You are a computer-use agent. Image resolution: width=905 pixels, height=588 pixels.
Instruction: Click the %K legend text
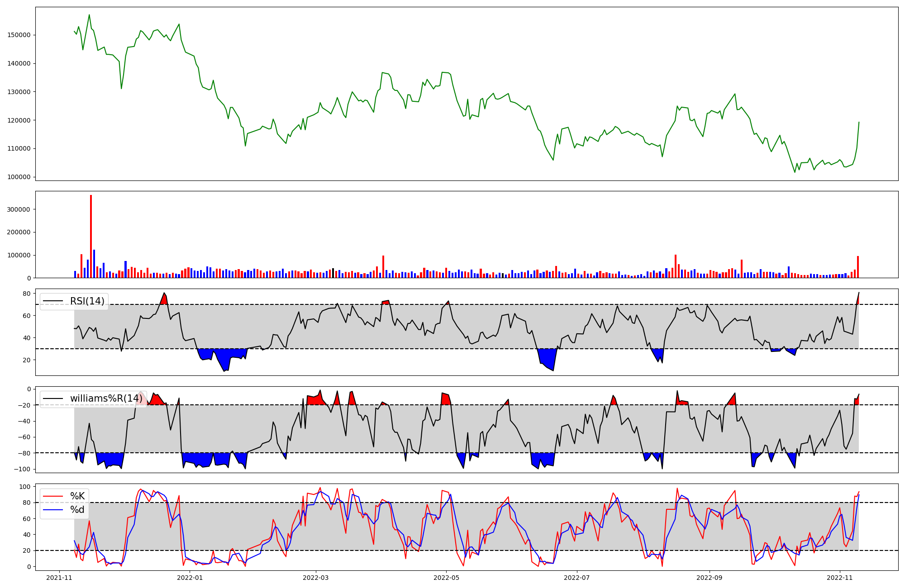(77, 496)
